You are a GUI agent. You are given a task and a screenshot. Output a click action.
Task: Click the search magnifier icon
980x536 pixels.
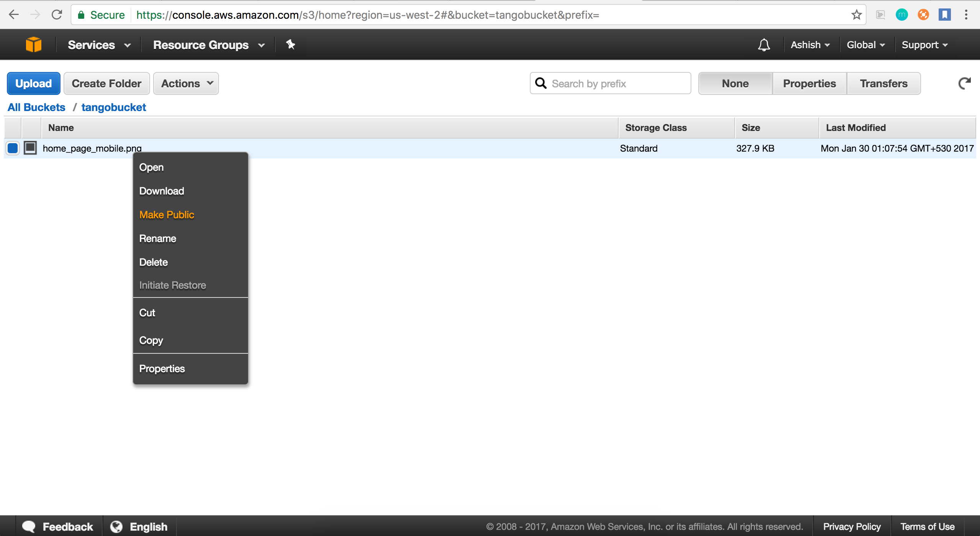click(x=541, y=83)
